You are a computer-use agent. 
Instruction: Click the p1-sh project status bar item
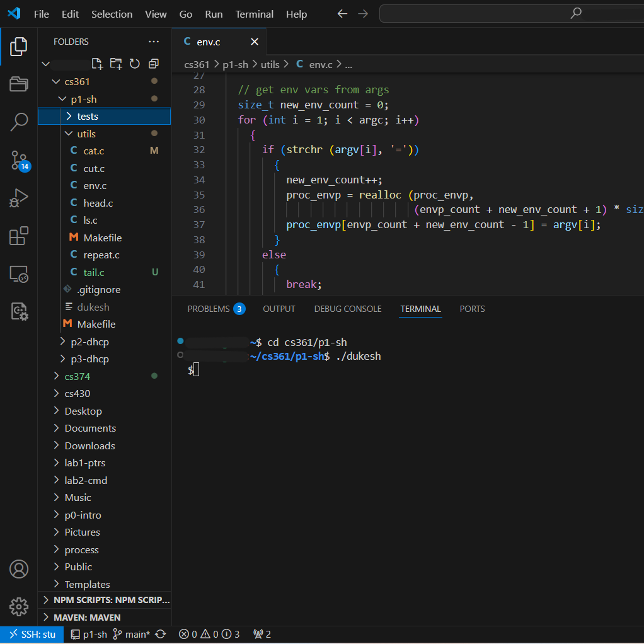89,634
